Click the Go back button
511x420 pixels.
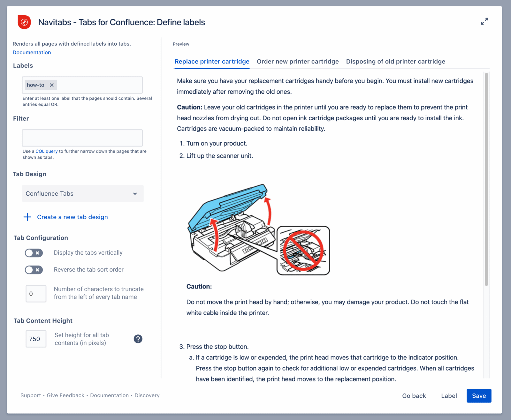point(414,396)
